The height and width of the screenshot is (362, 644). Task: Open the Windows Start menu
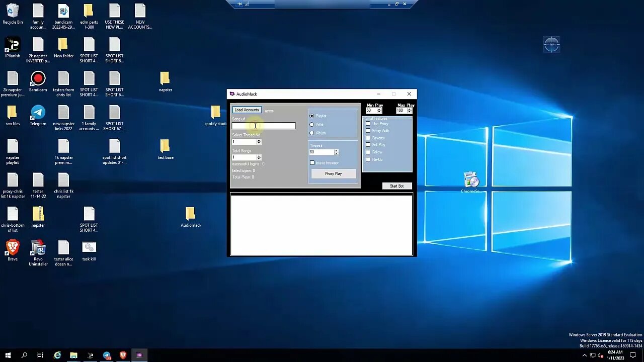[x=8, y=355]
